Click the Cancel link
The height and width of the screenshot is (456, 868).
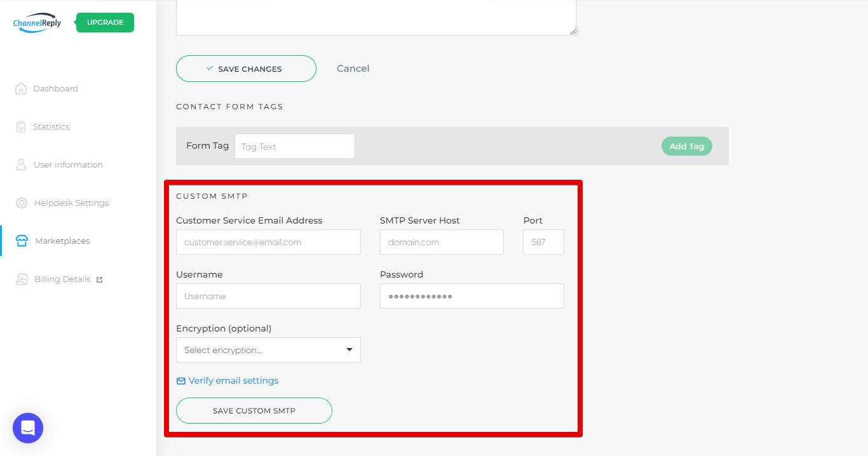tap(353, 69)
